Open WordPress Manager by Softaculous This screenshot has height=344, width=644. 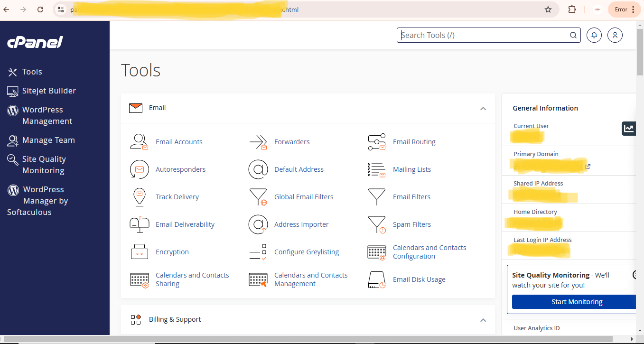[x=38, y=201]
